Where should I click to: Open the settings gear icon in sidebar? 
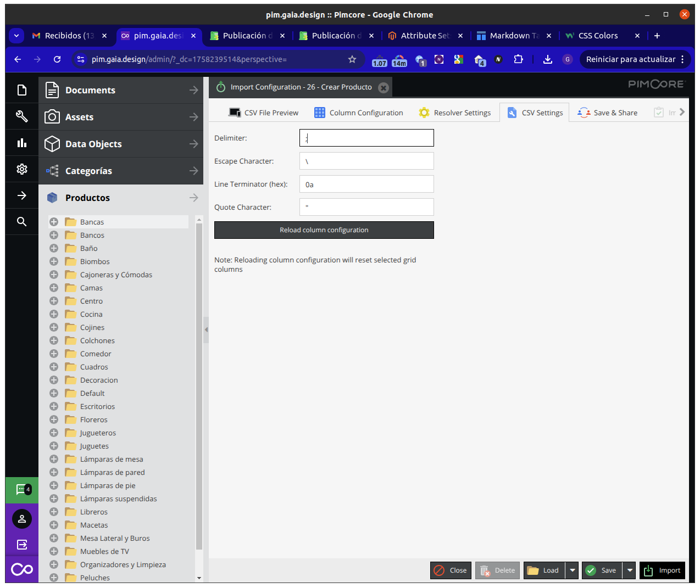tap(22, 169)
